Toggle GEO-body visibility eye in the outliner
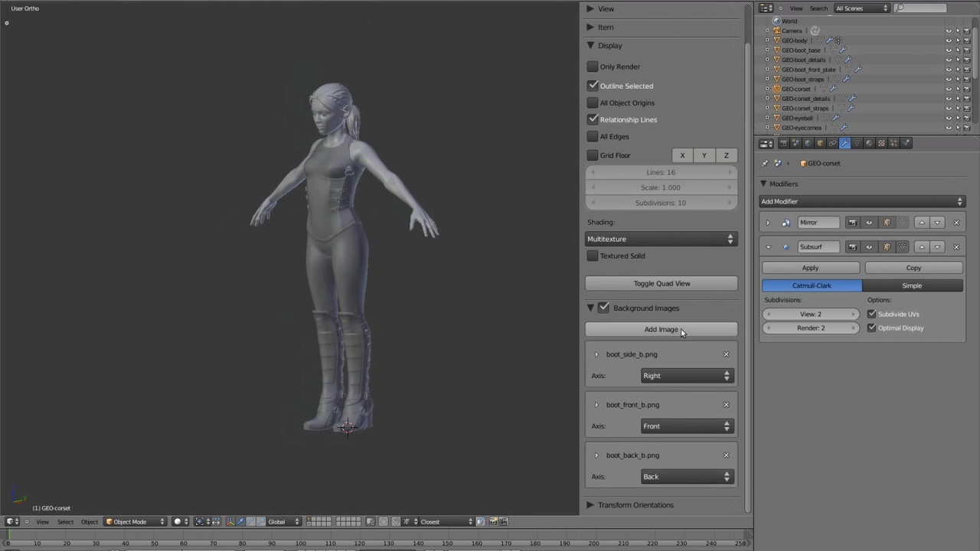Image resolution: width=980 pixels, height=551 pixels. (x=949, y=40)
